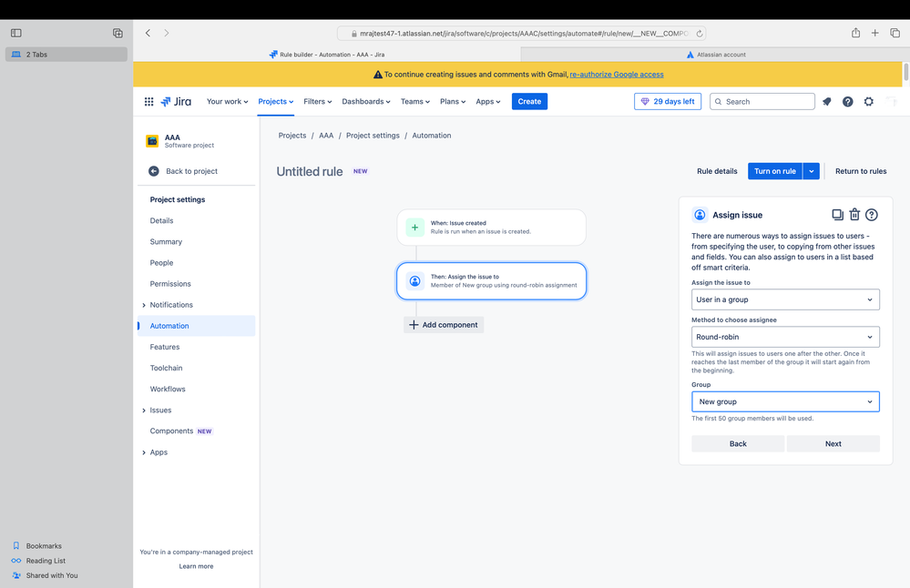Open the Turn on rule dropdown arrow
The image size is (910, 588).
(812, 171)
